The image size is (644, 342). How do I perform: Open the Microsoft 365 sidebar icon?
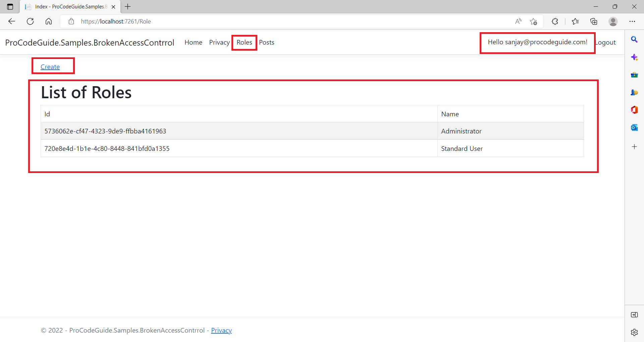(634, 110)
